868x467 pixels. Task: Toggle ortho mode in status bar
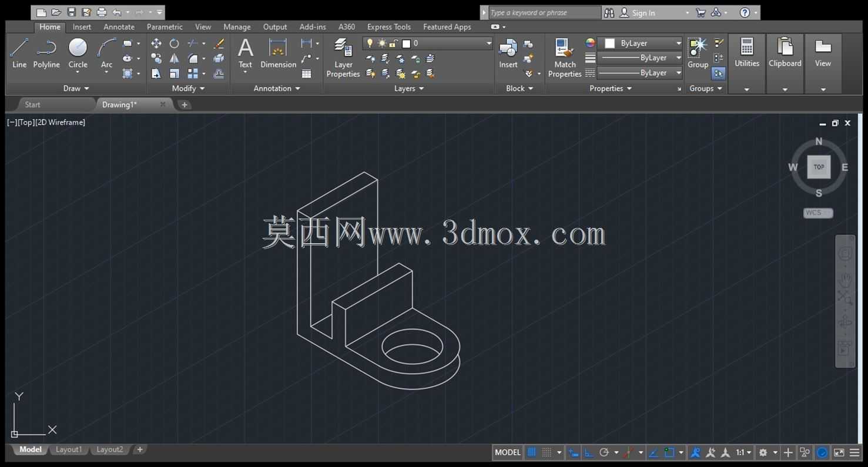[589, 452]
